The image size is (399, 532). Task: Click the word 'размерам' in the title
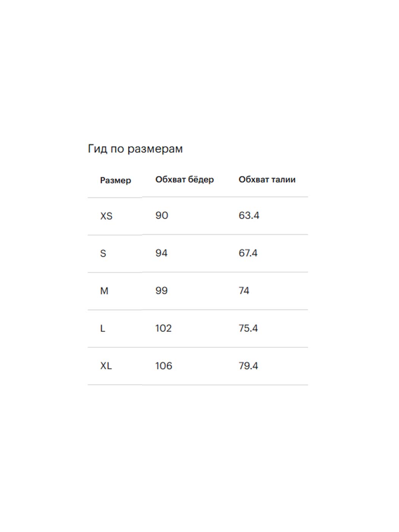155,149
